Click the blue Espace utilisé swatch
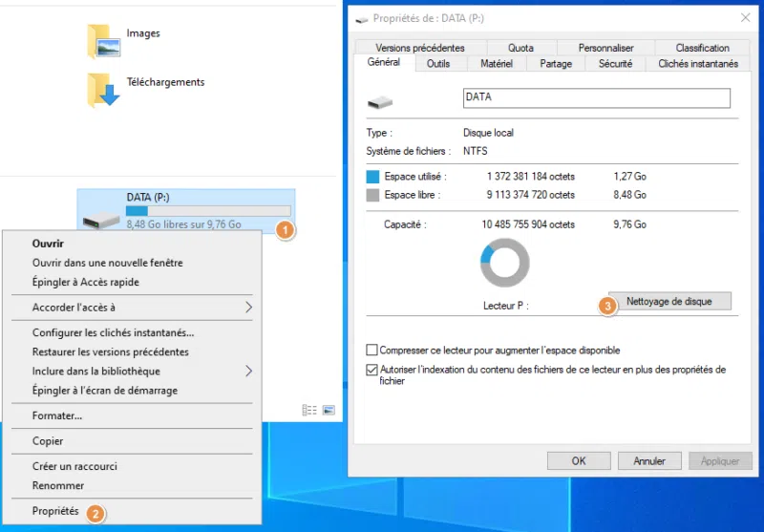 click(372, 177)
